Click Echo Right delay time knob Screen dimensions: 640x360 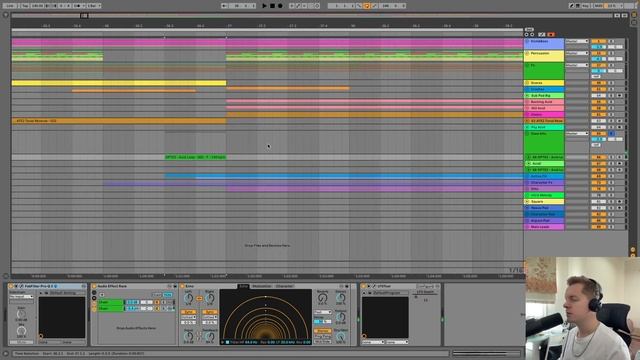(210, 298)
